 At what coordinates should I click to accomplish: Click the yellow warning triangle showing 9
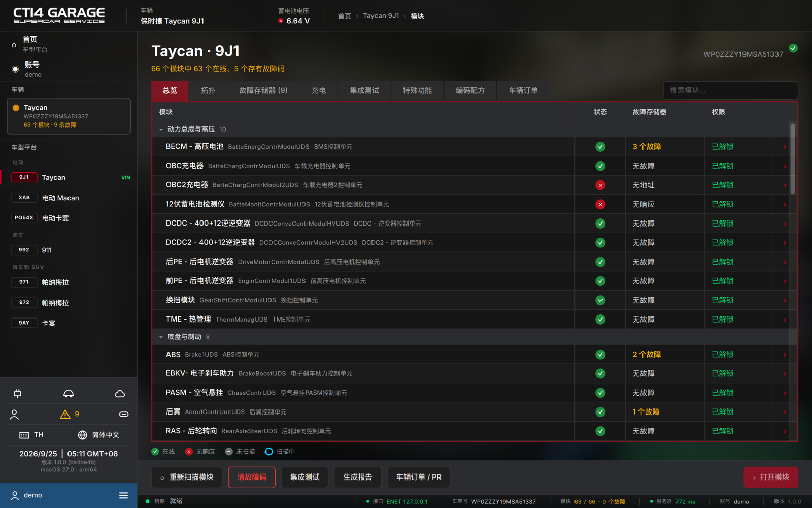click(x=65, y=415)
